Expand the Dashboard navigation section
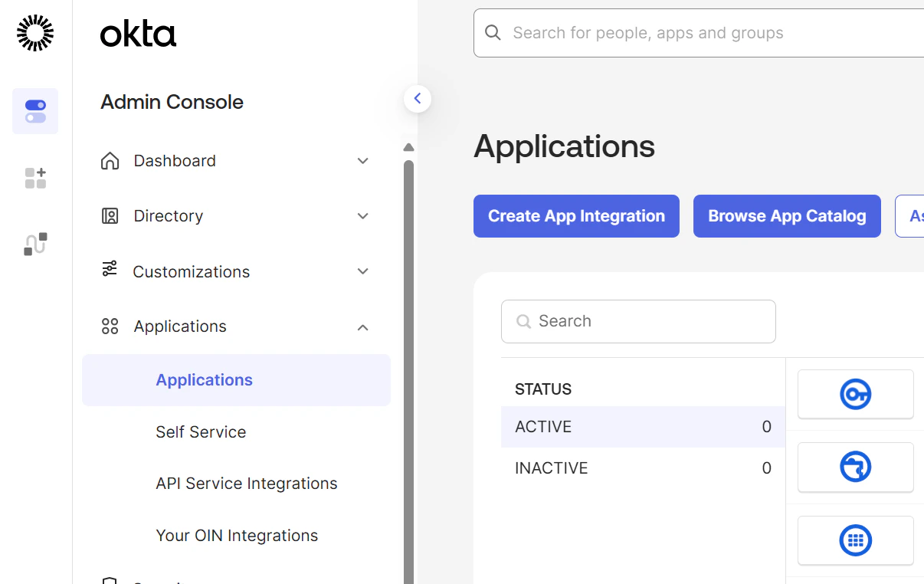The image size is (924, 584). point(362,161)
